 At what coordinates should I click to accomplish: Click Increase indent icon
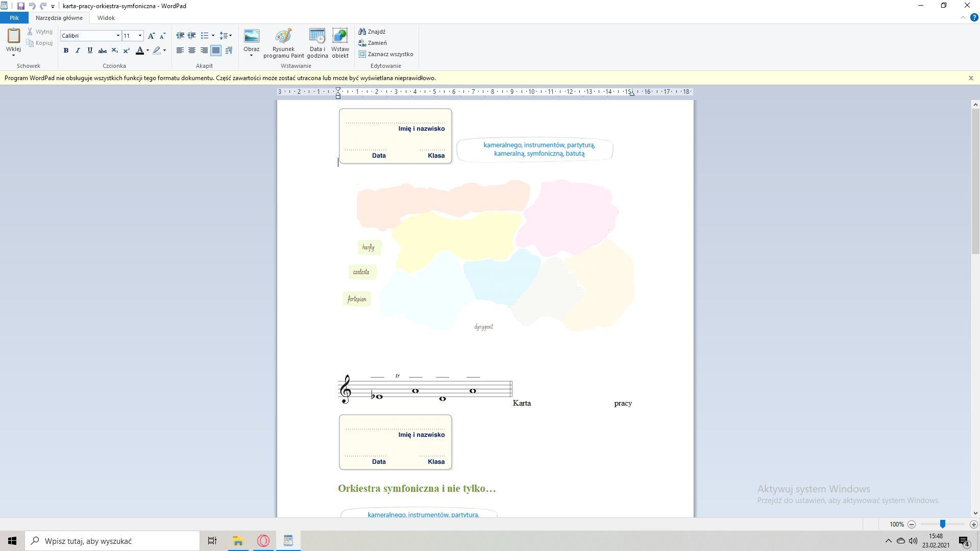(192, 36)
